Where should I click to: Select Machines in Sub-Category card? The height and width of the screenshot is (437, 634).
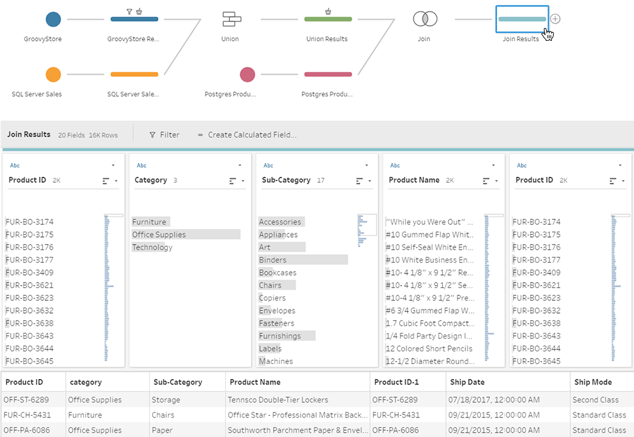point(276,361)
